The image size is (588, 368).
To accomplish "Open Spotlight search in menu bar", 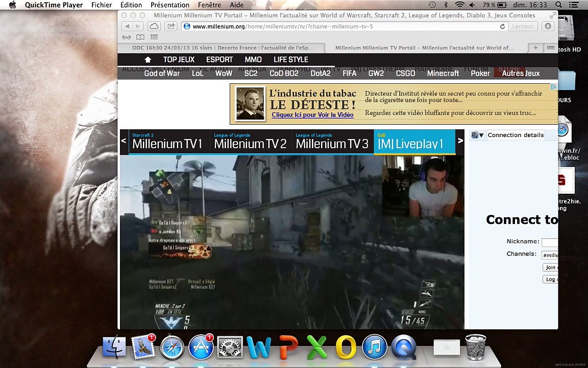I will 559,5.
